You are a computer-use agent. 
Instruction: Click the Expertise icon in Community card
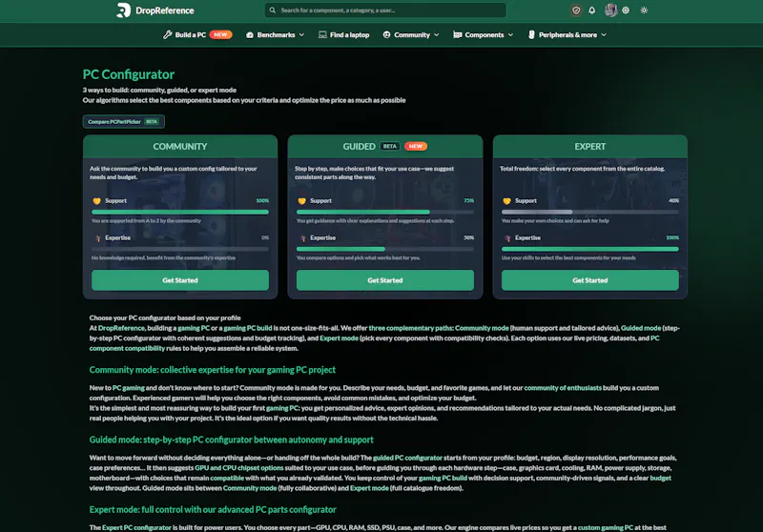tap(98, 238)
